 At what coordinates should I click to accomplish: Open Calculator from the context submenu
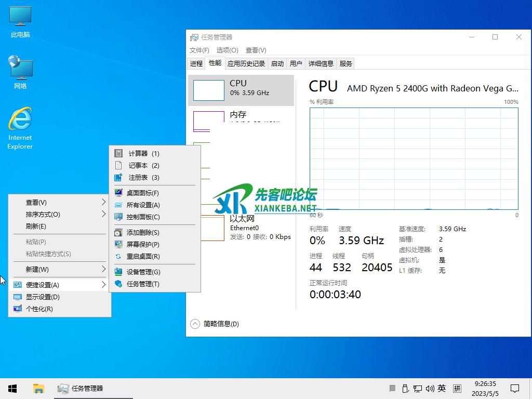click(x=144, y=153)
